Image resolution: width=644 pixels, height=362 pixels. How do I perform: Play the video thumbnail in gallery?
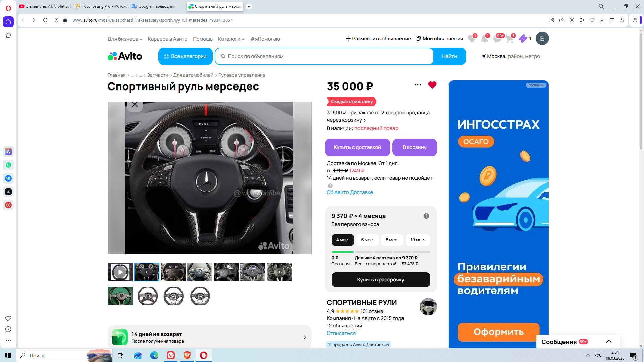tap(120, 272)
